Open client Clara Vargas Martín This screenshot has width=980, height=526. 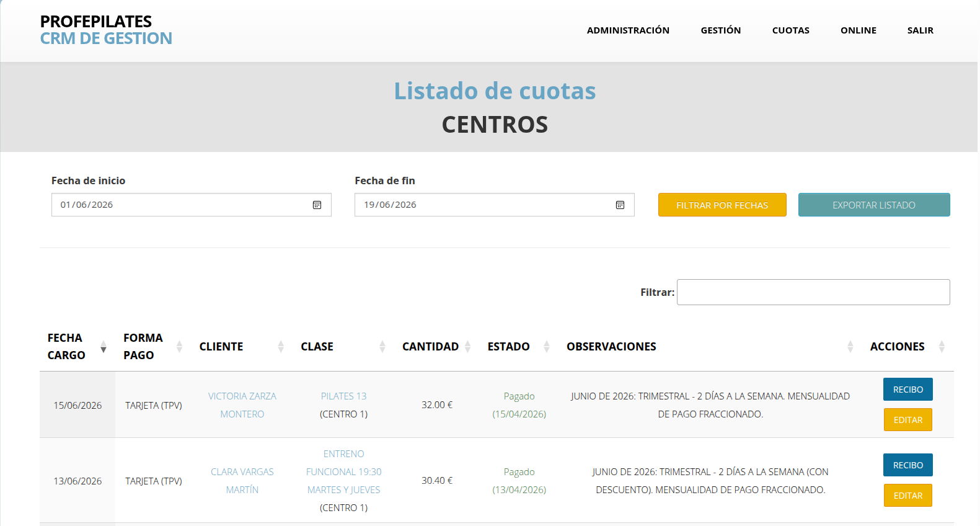pos(242,481)
